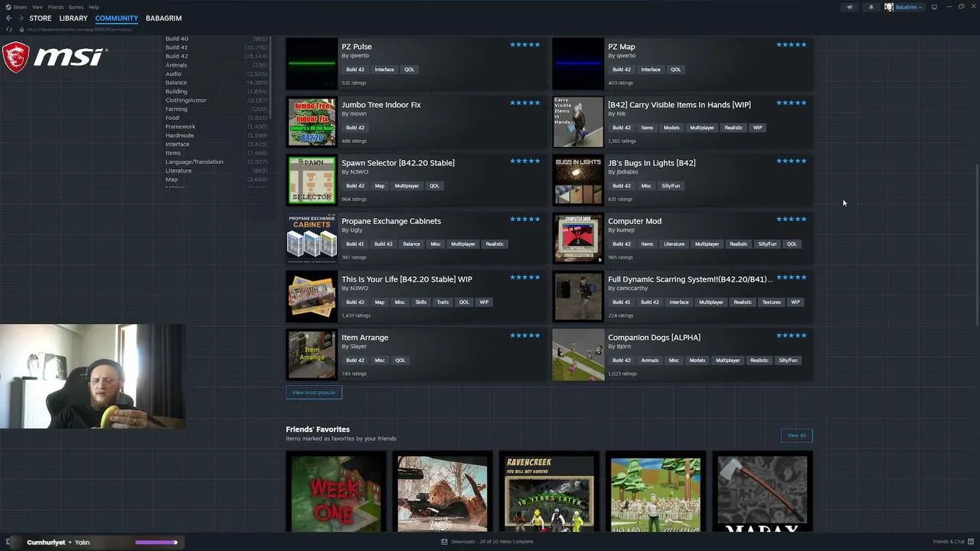Open the Item Arrange thumbnail
Screen dimensions: 980x551
point(312,354)
